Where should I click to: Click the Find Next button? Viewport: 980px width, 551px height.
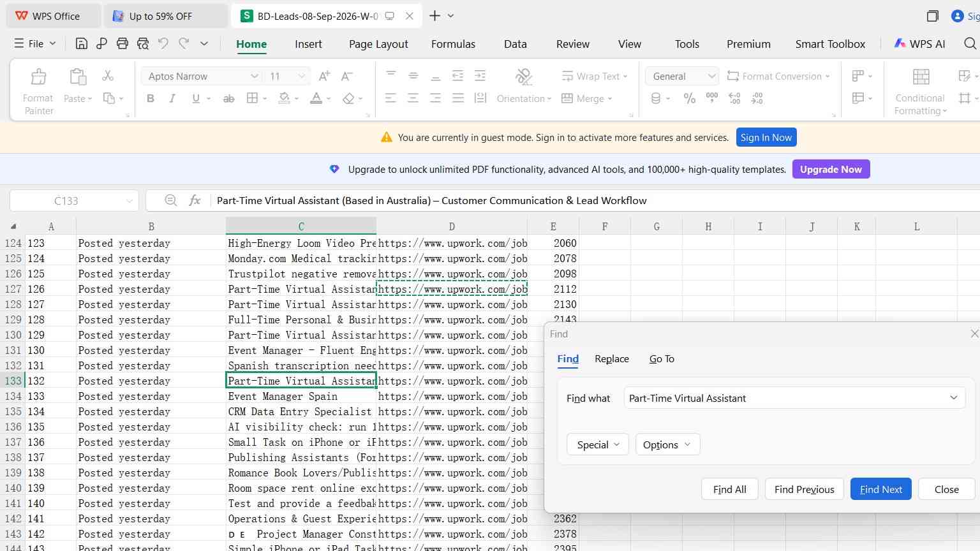point(880,489)
